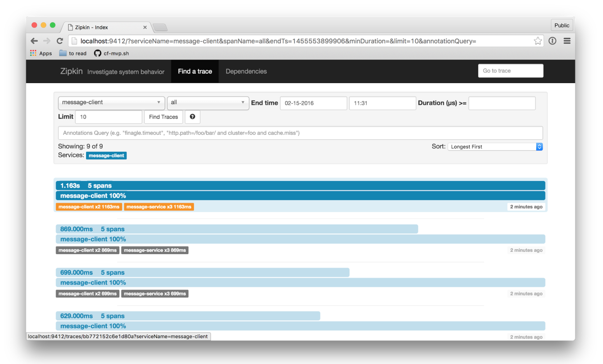Open the 'to read' bookmarks folder
This screenshot has height=364, width=603.
click(x=73, y=53)
